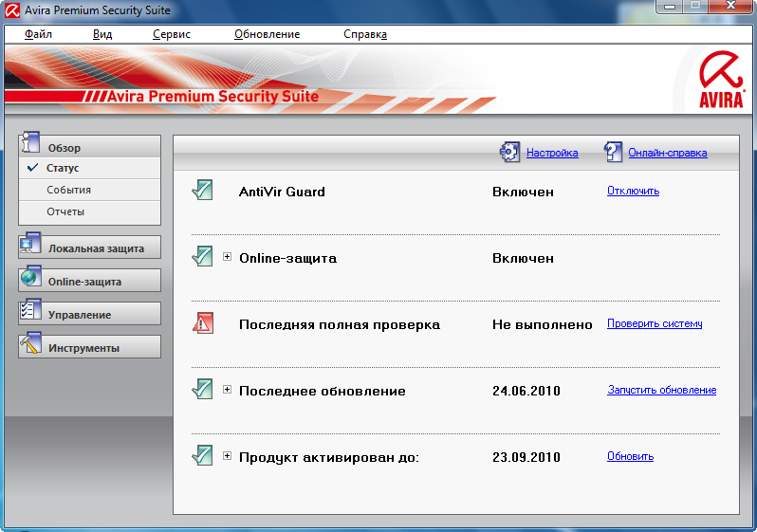Click the green check icon for AntiVir Guard
The width and height of the screenshot is (757, 532).
tap(202, 191)
